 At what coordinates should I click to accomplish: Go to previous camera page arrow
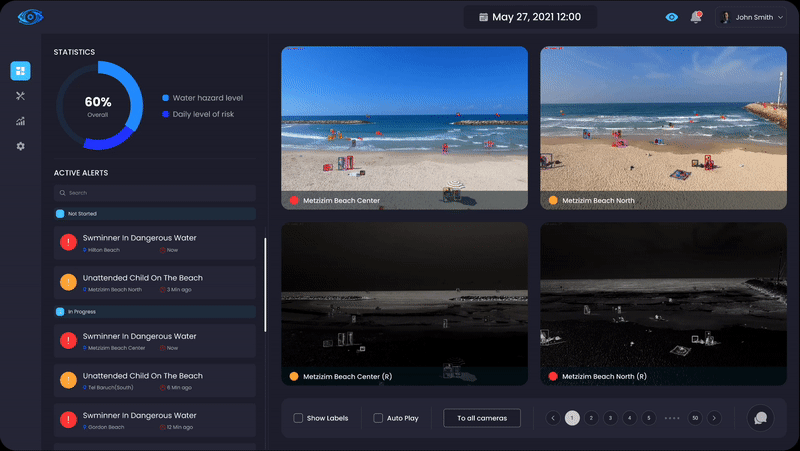coord(553,418)
